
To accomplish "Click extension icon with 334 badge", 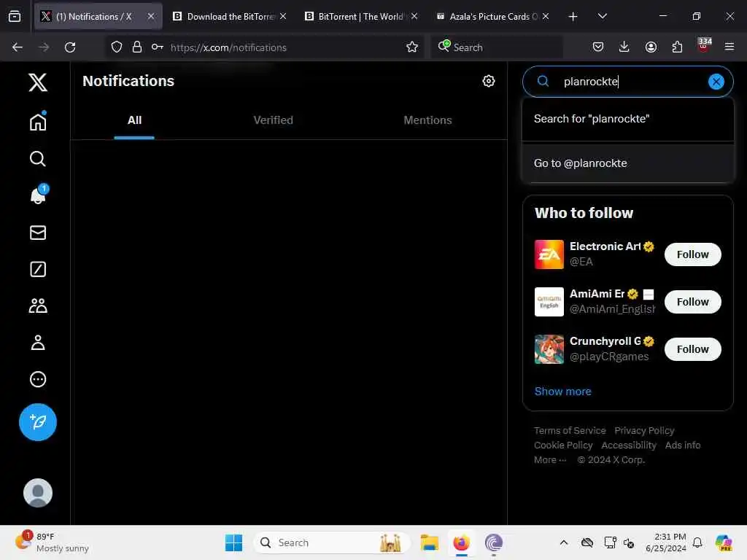I will [704, 46].
